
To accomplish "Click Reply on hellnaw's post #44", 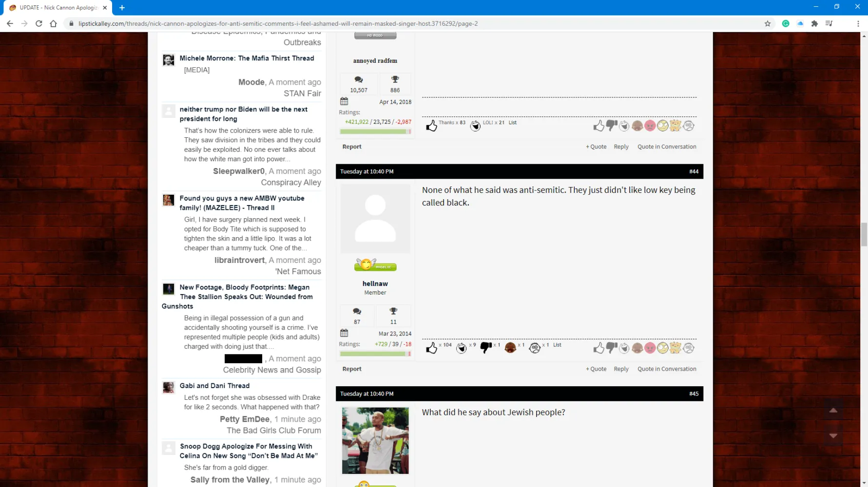I will coord(621,369).
